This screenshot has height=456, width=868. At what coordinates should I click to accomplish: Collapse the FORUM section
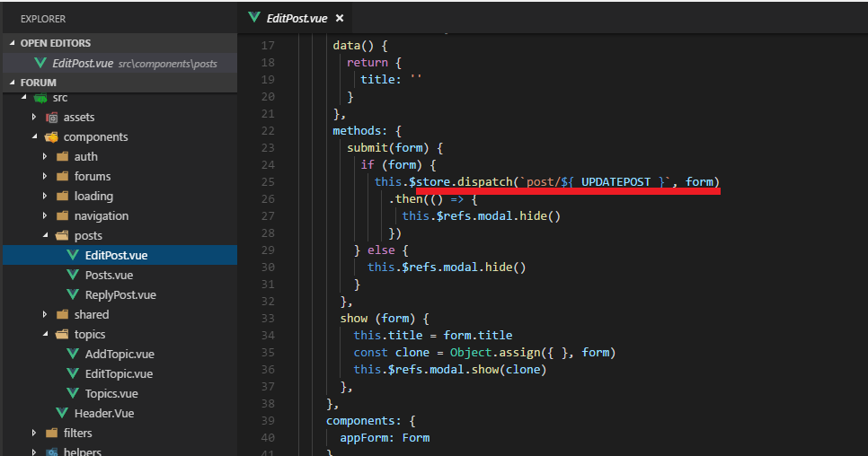tap(13, 82)
